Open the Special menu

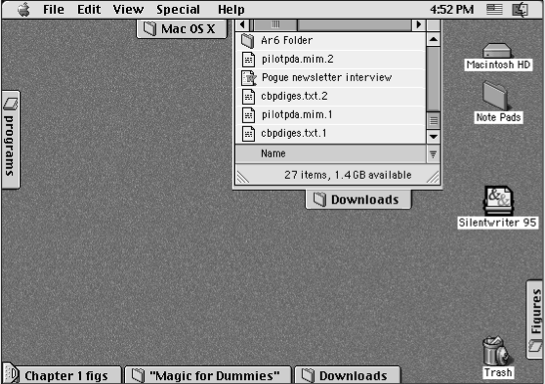(x=178, y=10)
